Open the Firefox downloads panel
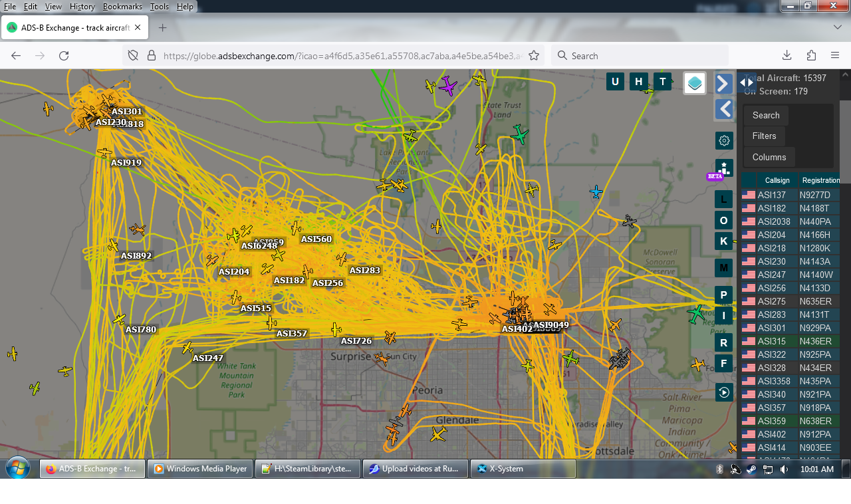This screenshot has height=504, width=851. (787, 55)
